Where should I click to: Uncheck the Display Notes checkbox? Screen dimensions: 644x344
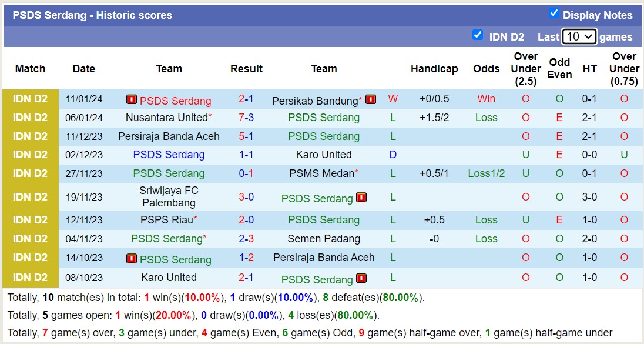click(x=553, y=15)
